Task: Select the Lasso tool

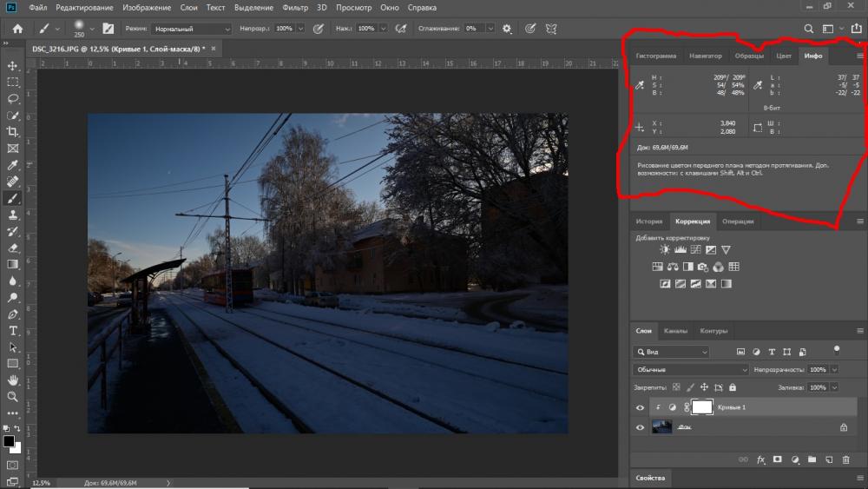Action: [12, 99]
